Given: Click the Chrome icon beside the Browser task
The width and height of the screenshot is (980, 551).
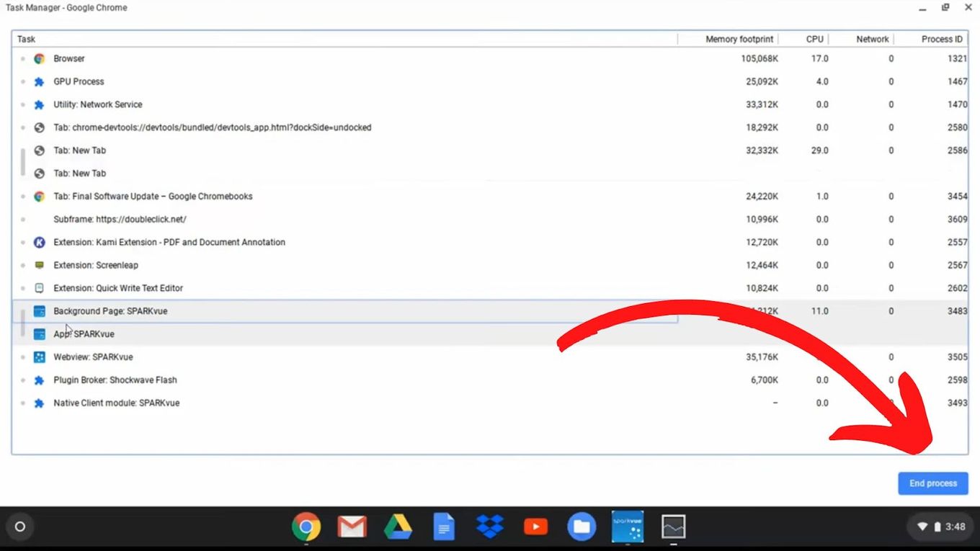Looking at the screenshot, I should pos(40,58).
